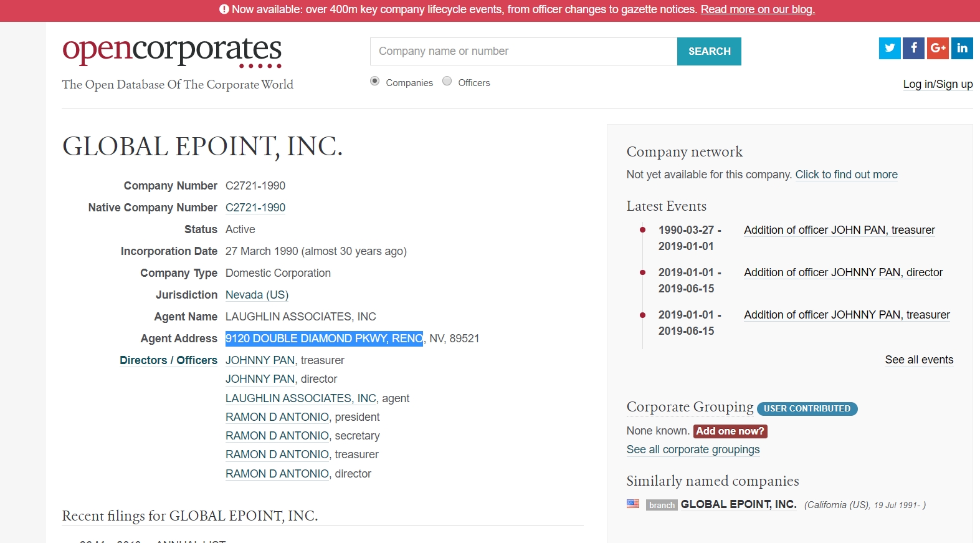Open 'Click to find out more' link
This screenshot has width=980, height=543.
coord(846,175)
